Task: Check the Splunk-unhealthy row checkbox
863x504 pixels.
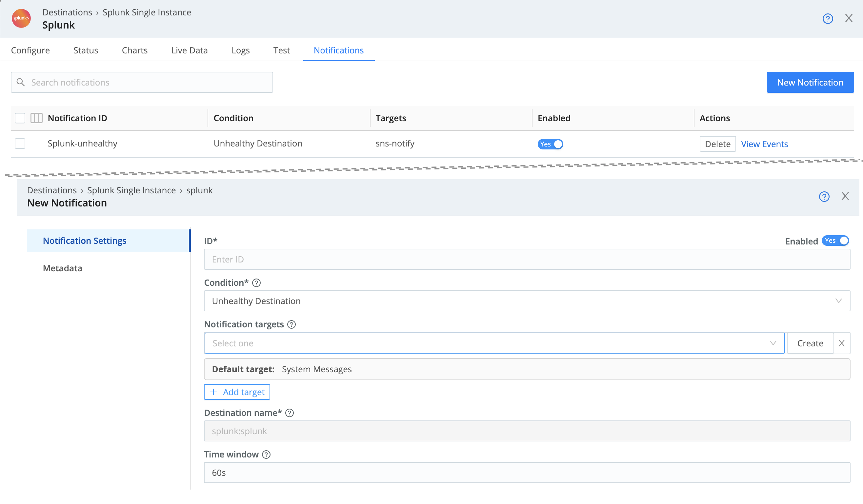Action: [20, 143]
